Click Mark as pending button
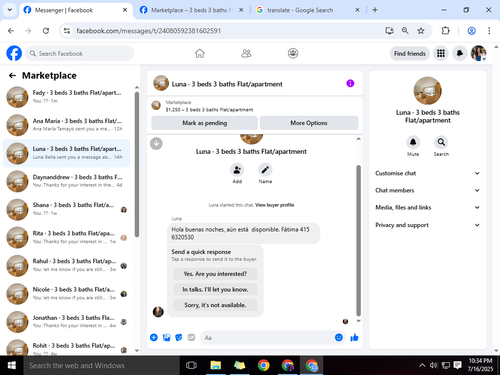Image resolution: width=500 pixels, height=375 pixels. pyautogui.click(x=204, y=123)
